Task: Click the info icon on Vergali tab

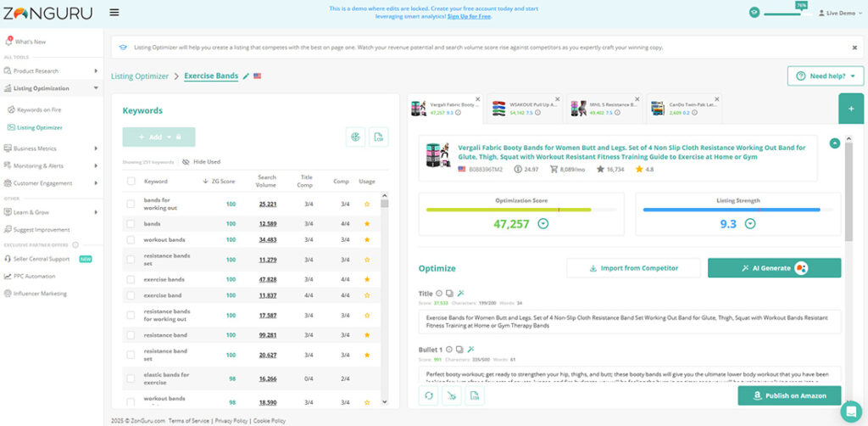Action: pos(458,113)
